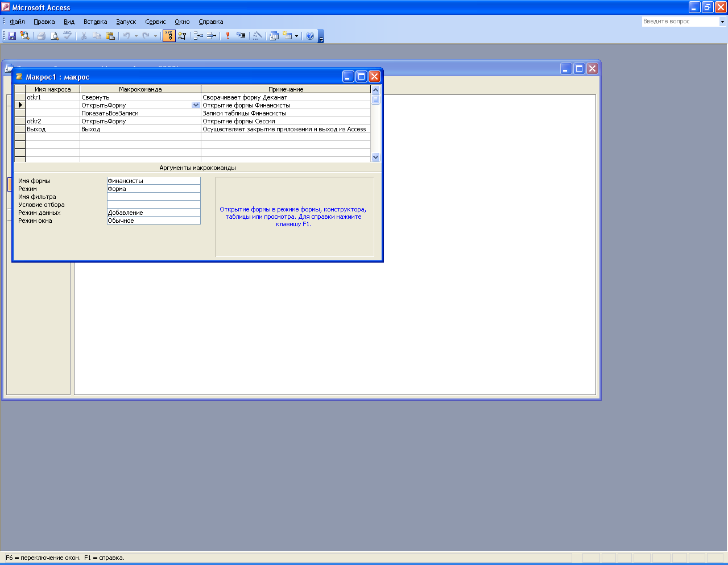Click the Copy icon
Screen dimensions: 728x565
[x=97, y=36]
